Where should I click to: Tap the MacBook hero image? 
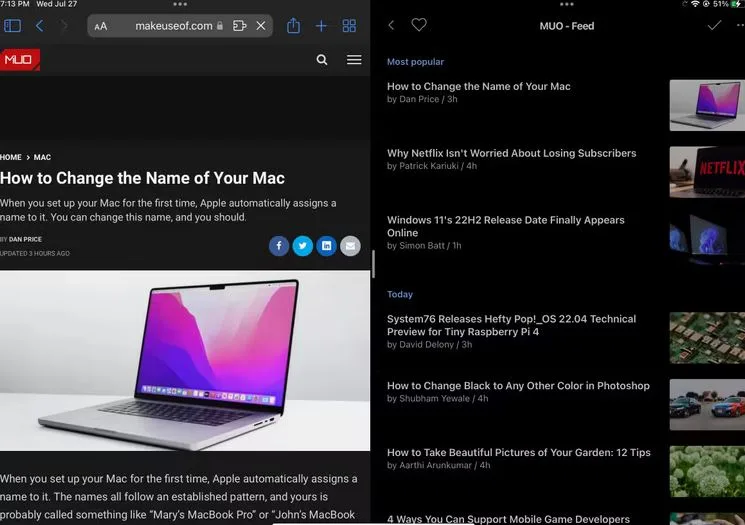[185, 361]
